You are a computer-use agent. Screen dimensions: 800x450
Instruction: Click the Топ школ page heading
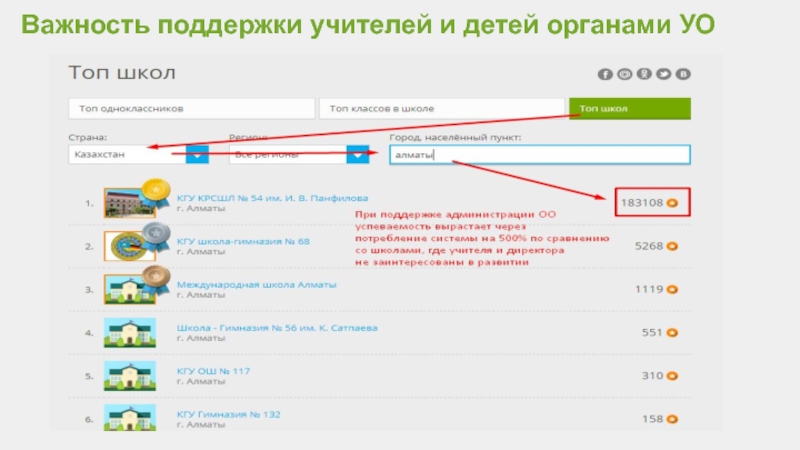pos(122,73)
